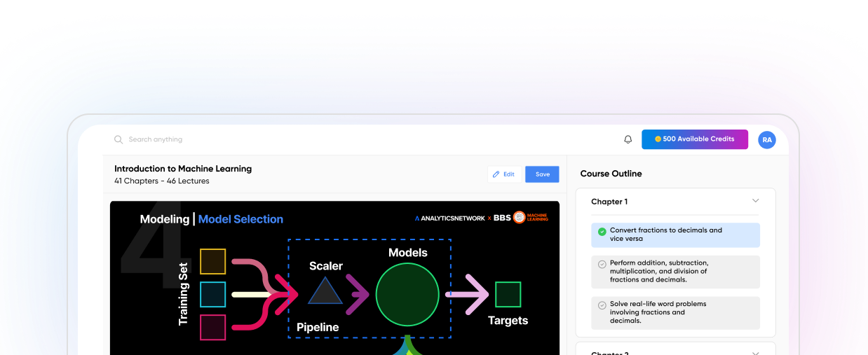
Task: Click the green Models circle
Action: point(407,295)
